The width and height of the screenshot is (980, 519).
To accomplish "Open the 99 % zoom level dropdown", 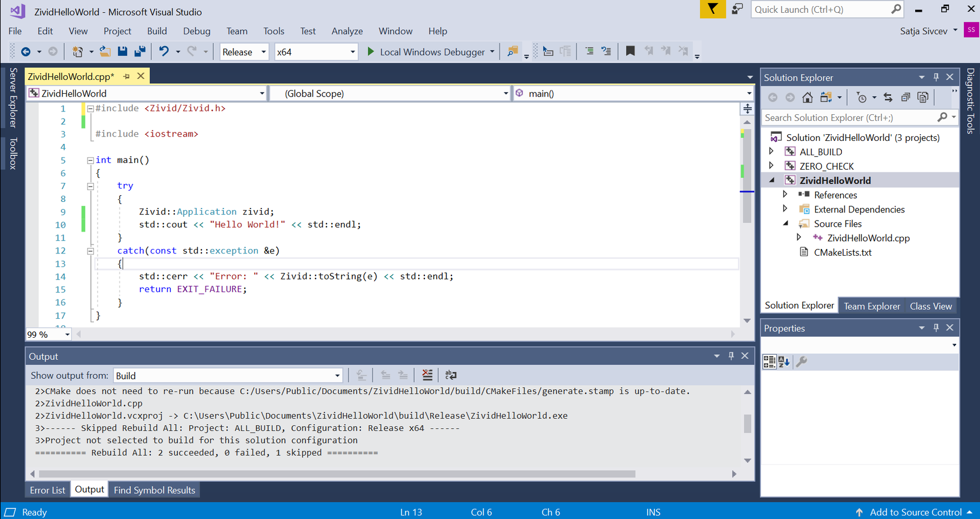I will coord(49,334).
